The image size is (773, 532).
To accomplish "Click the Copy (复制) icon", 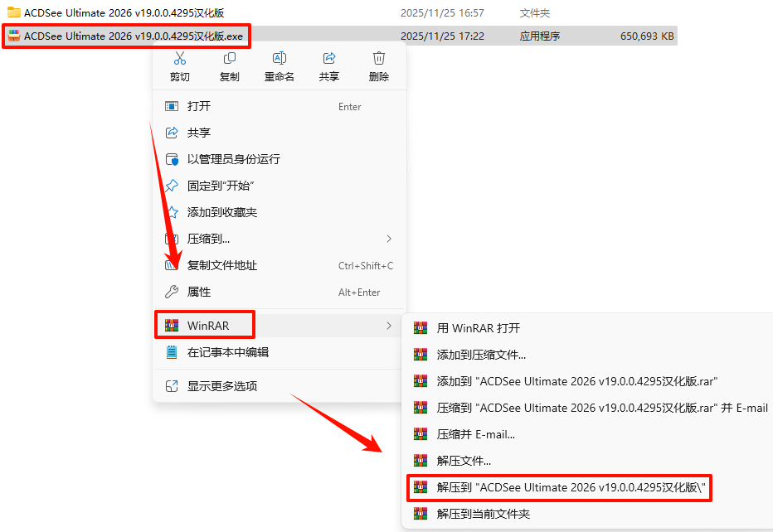I will click(230, 58).
